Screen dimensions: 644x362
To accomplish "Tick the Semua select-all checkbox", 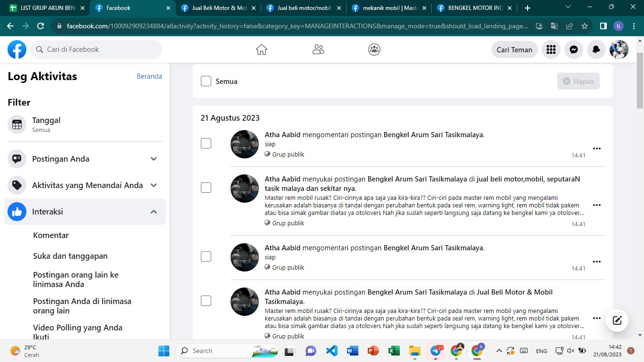I will [206, 81].
